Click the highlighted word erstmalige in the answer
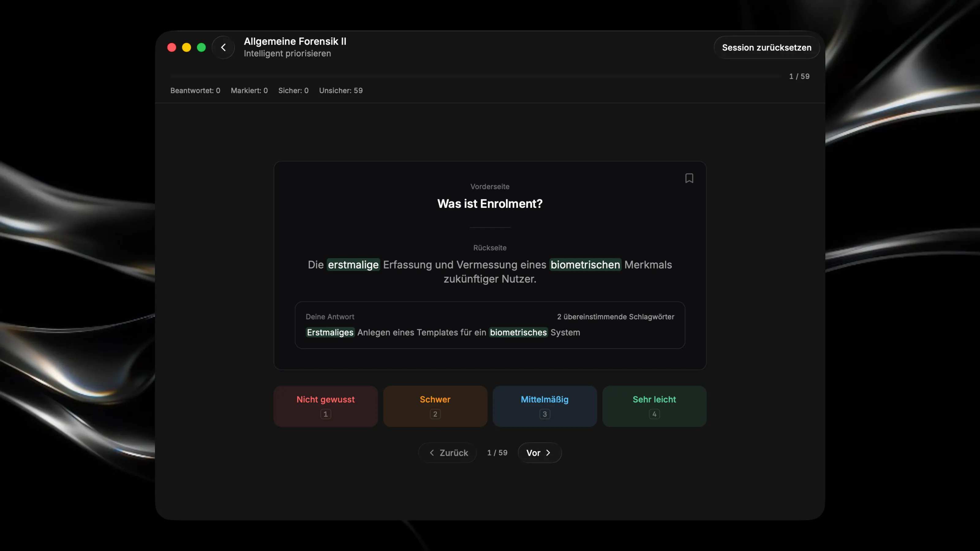The image size is (980, 551). point(353,265)
